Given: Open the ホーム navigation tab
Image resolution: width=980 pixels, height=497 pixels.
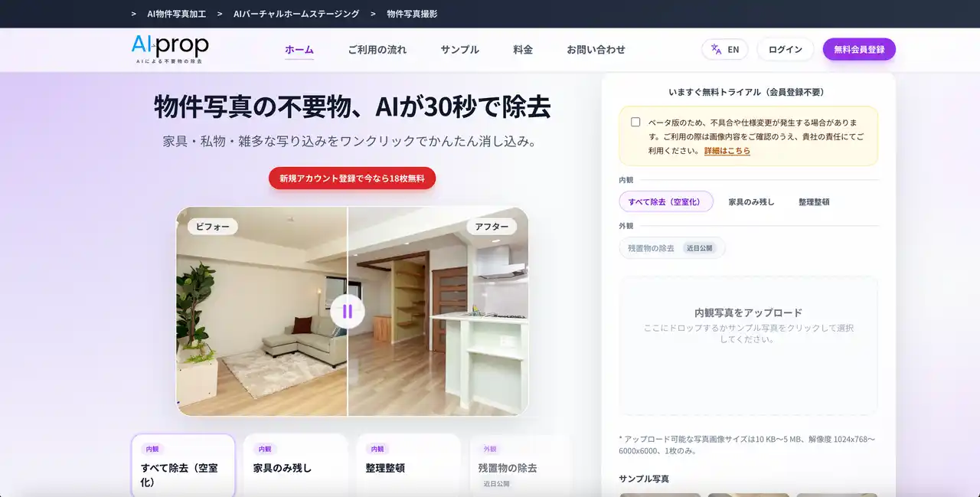Looking at the screenshot, I should (299, 50).
